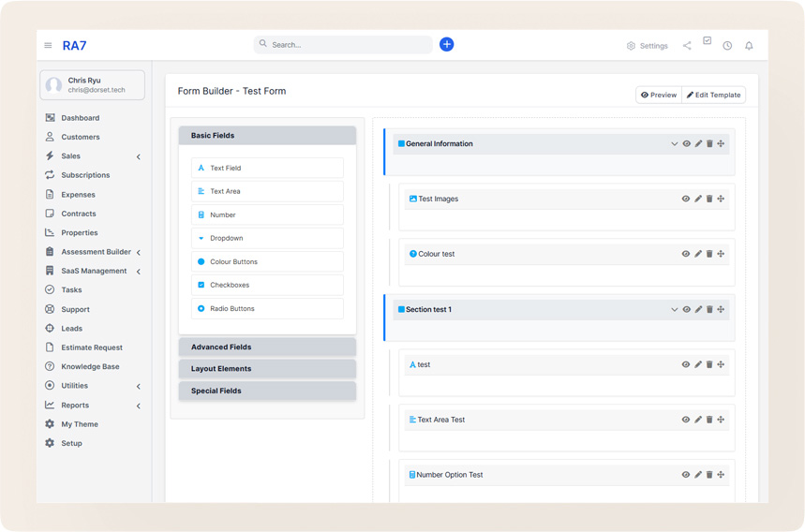Edit the Test Images field
805x532 pixels.
tap(698, 199)
